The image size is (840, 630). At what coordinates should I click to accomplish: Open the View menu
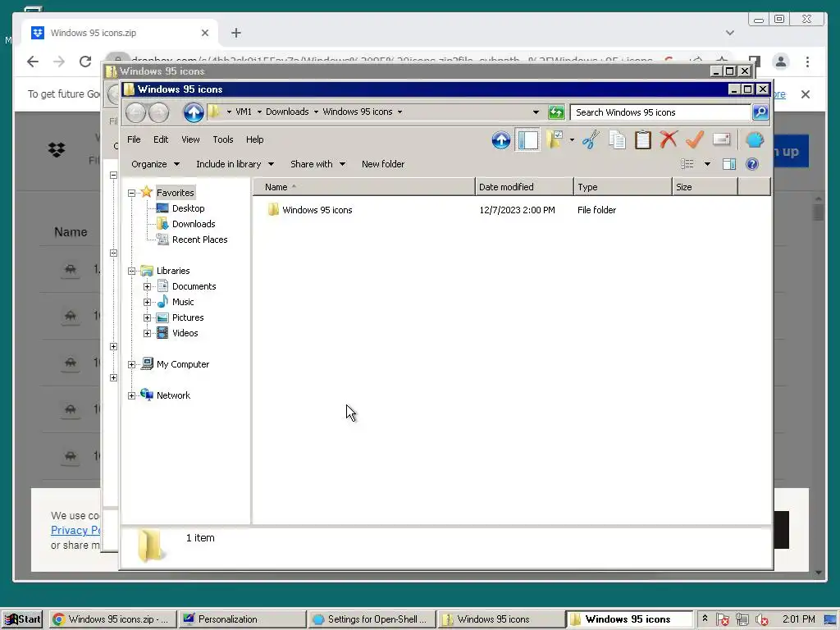(190, 139)
